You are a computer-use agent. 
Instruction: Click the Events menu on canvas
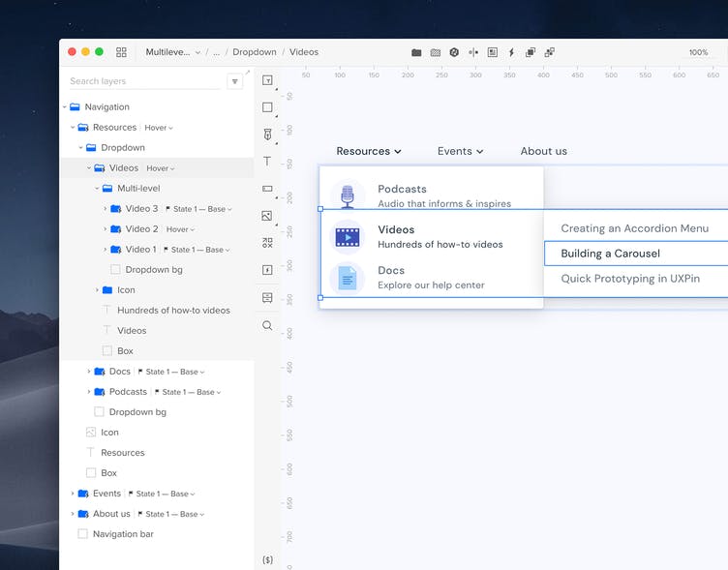tap(459, 151)
